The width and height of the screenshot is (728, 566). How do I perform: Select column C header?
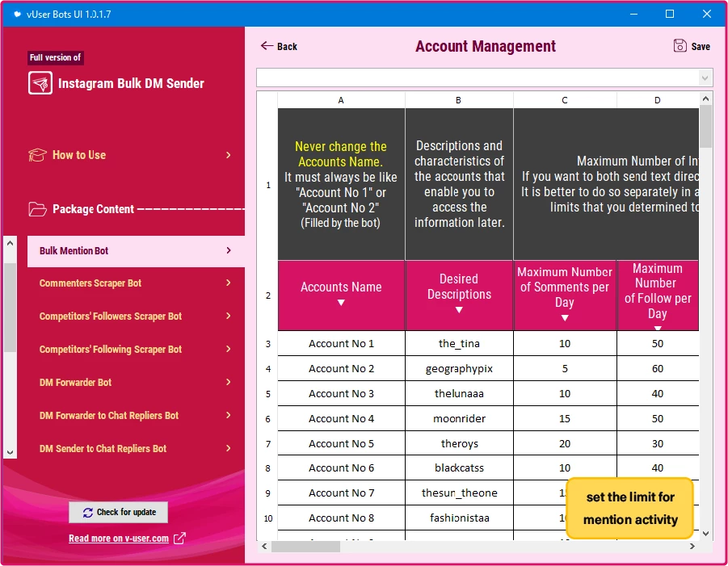coord(565,100)
